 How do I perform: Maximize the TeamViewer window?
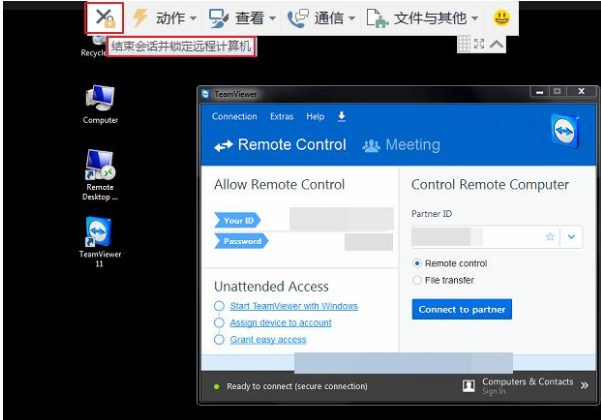pyautogui.click(x=557, y=92)
